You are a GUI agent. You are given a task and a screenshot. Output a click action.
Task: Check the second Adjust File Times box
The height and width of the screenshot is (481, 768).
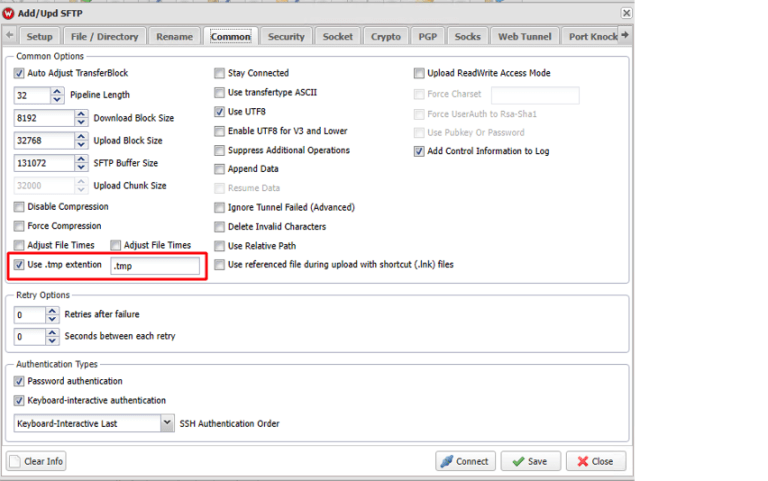[x=115, y=245]
